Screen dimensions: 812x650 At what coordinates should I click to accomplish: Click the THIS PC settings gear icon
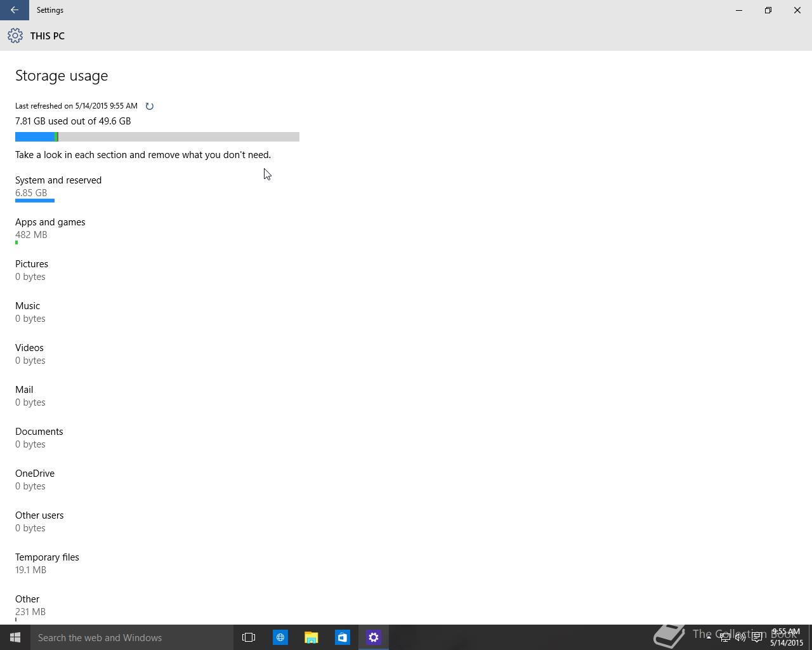coord(15,36)
